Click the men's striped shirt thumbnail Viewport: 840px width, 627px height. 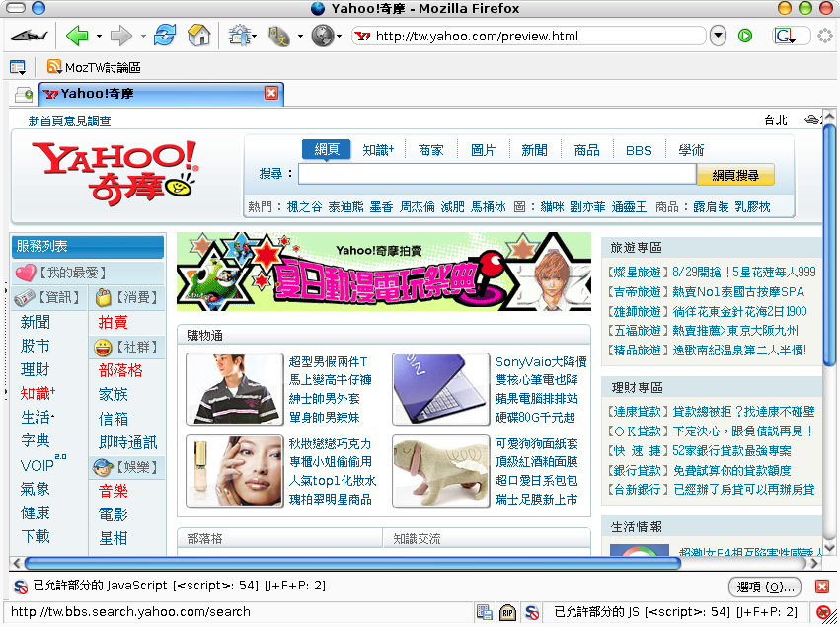coord(235,389)
